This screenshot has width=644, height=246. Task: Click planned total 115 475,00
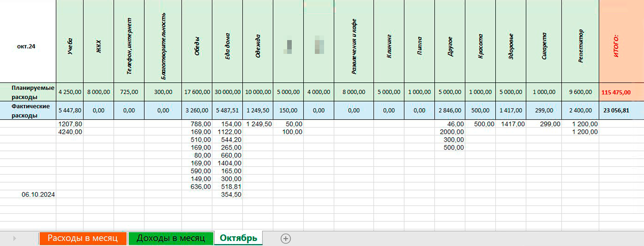(x=621, y=92)
